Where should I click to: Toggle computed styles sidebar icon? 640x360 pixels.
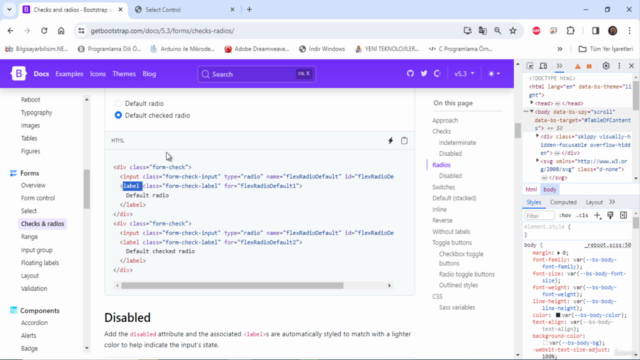point(623,216)
